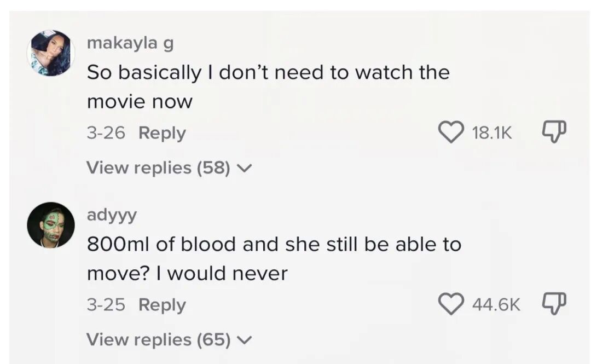Dislike makayla g's comment with thumbs-down

pyautogui.click(x=554, y=132)
